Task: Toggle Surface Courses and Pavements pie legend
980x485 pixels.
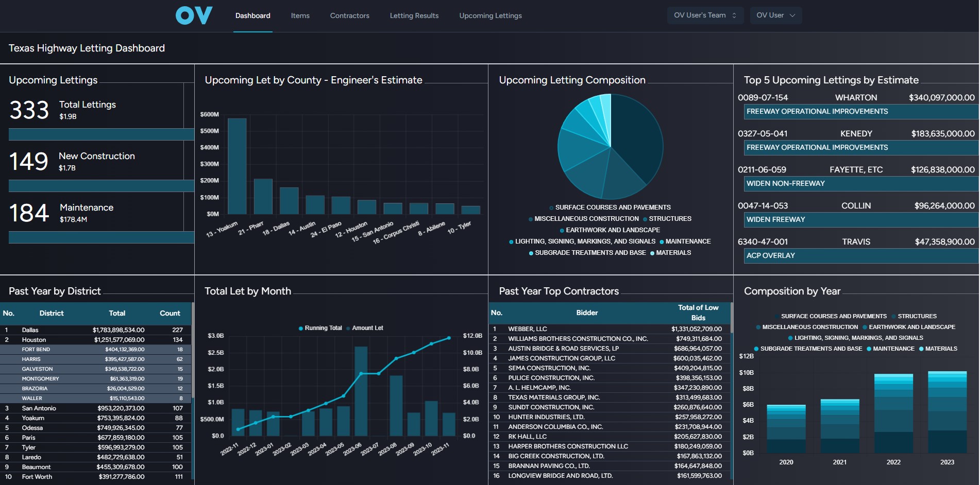Action: tap(610, 207)
